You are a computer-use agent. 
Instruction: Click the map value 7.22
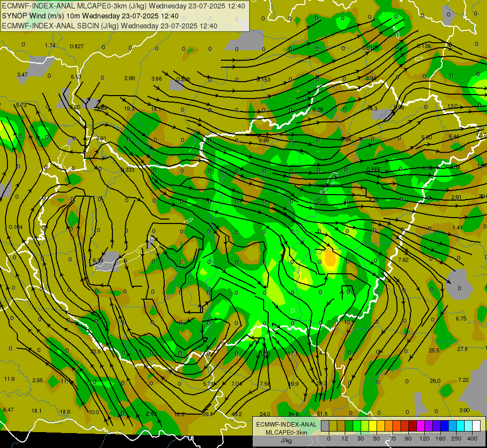pyautogui.click(x=464, y=380)
